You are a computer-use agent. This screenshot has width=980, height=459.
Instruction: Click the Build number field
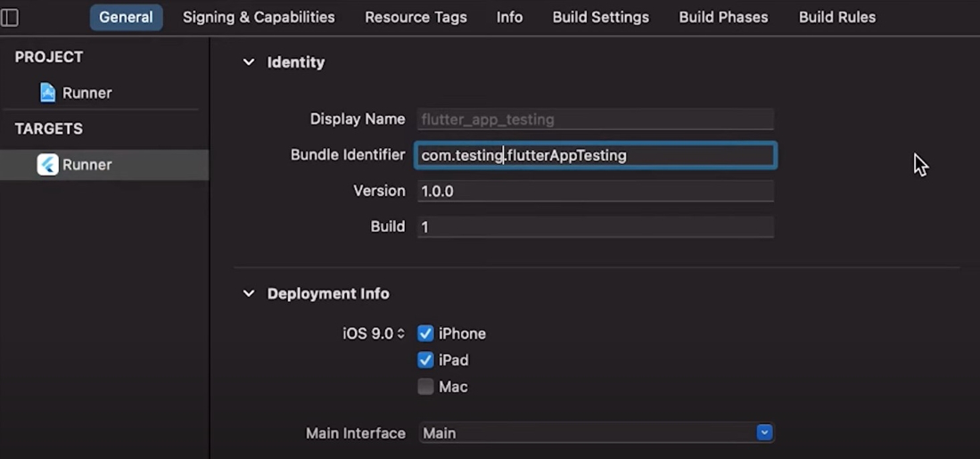(x=595, y=226)
